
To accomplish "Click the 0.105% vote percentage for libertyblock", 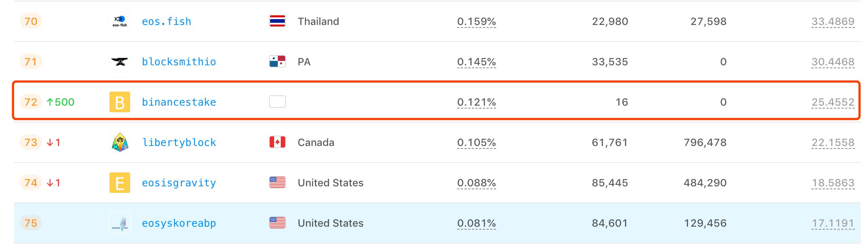I will (477, 142).
